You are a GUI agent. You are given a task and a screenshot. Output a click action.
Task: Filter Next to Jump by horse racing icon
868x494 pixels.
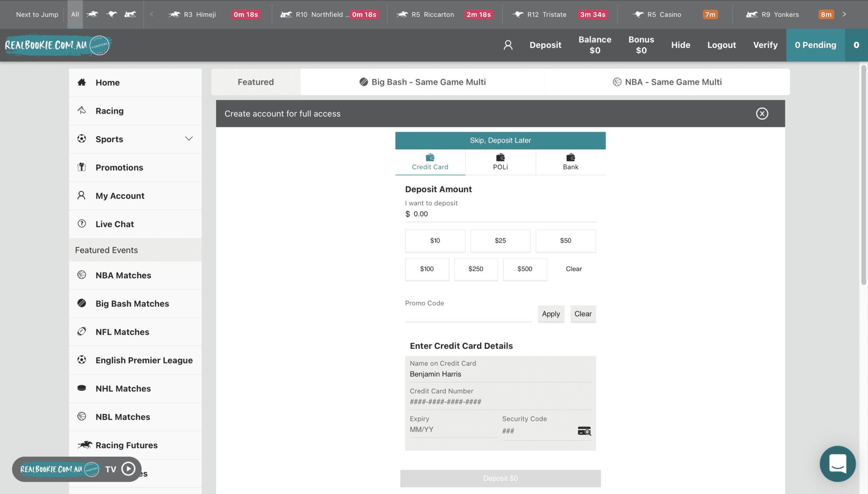(x=92, y=14)
